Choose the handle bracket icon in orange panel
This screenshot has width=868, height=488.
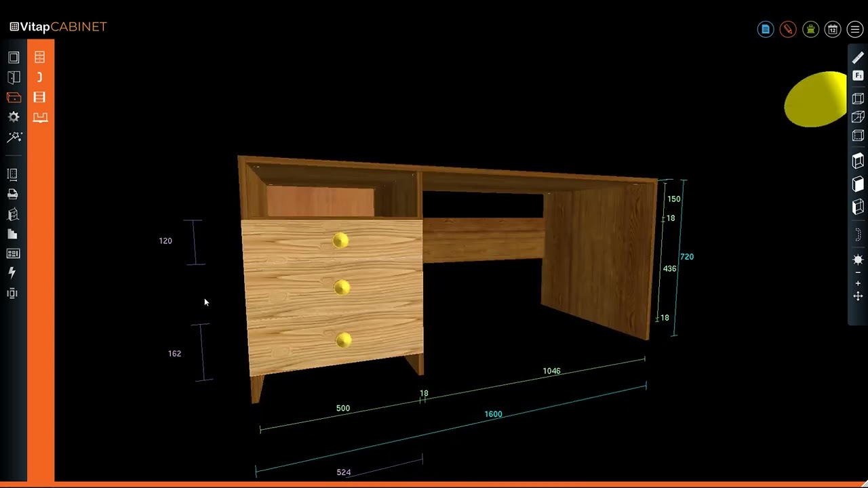(x=40, y=77)
